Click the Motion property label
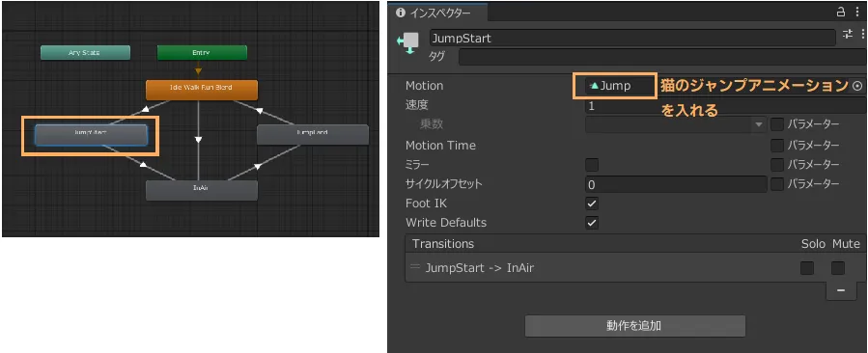The image size is (868, 353). 424,86
